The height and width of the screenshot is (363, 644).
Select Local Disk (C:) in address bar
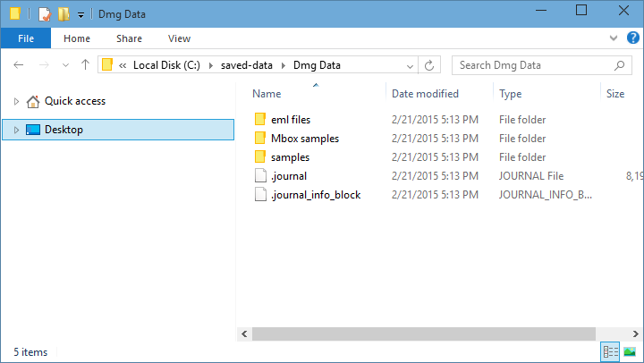tap(166, 65)
